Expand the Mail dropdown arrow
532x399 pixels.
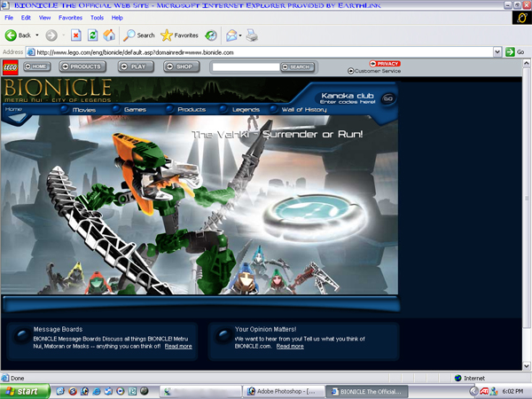point(240,35)
